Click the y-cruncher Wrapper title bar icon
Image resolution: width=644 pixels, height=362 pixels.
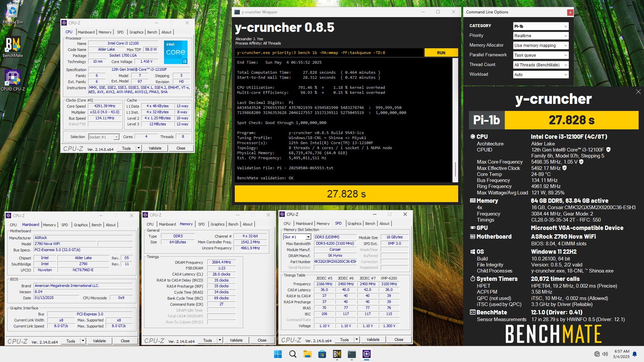pos(237,12)
